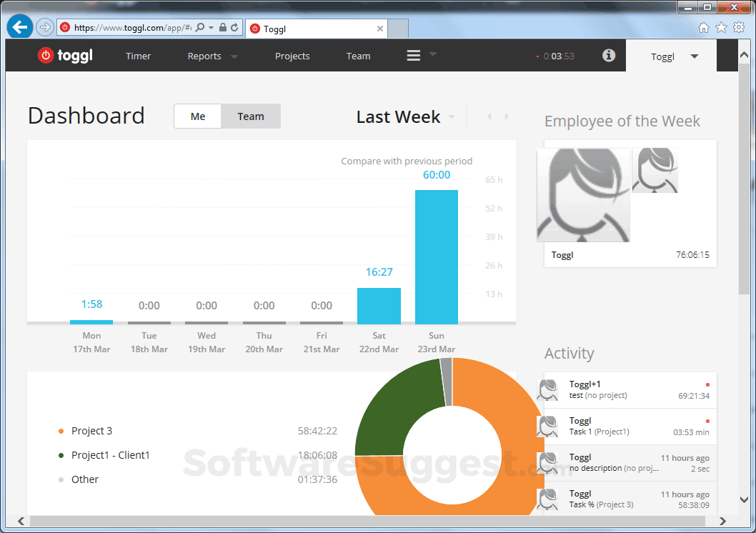Click the running timer showing 0:03:53
The width and height of the screenshot is (756, 533).
pos(559,55)
